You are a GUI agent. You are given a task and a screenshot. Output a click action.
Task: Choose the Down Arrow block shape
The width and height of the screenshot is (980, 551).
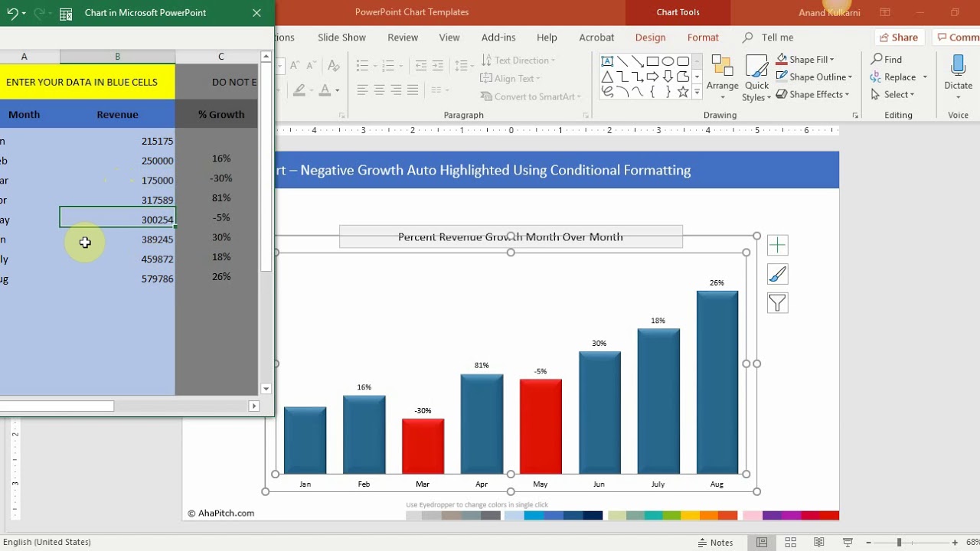[x=668, y=77]
